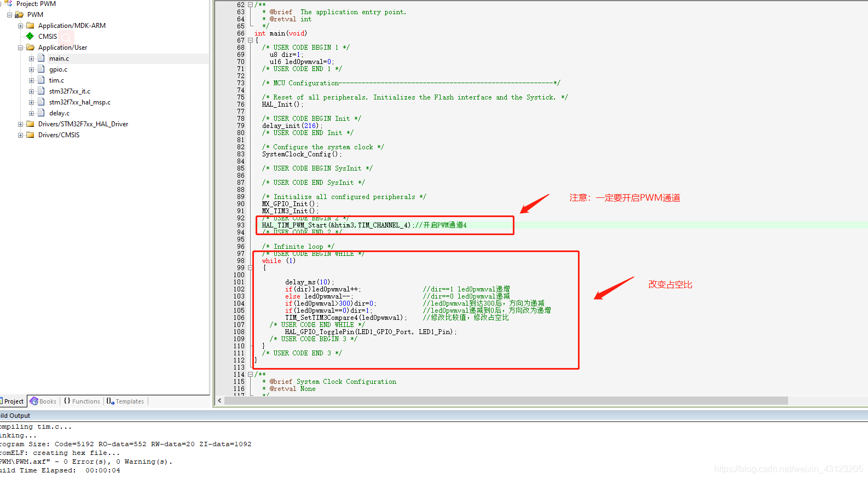The image size is (868, 479).
Task: Click the 'Program Size' output line
Action: coord(126,444)
